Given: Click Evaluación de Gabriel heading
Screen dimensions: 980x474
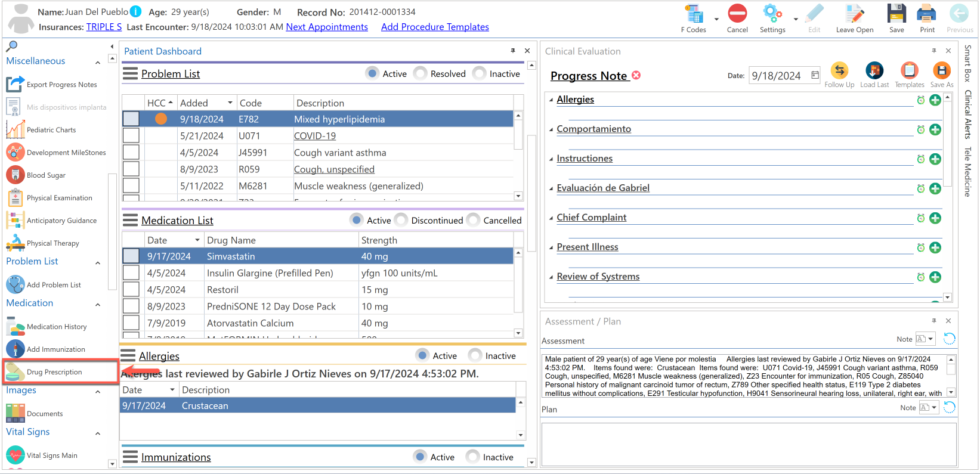Looking at the screenshot, I should [x=603, y=188].
